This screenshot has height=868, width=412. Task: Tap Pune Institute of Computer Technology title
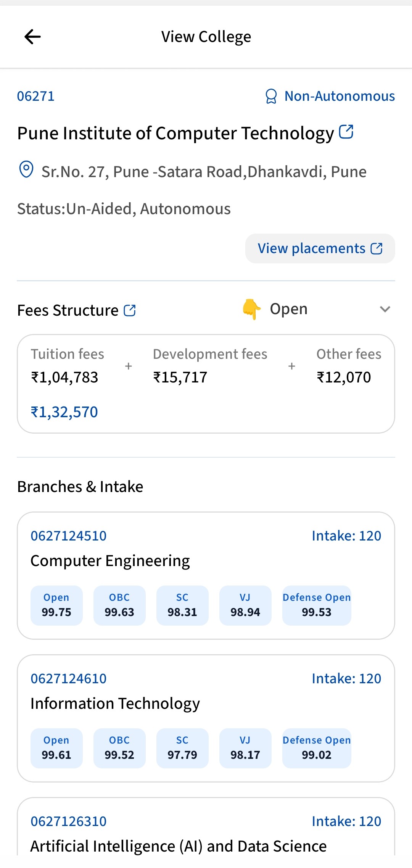click(175, 134)
